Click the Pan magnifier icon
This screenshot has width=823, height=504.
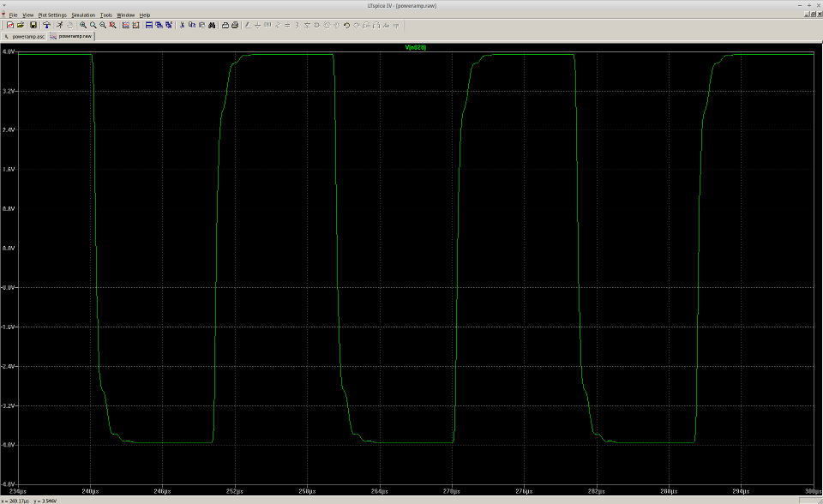[93, 25]
